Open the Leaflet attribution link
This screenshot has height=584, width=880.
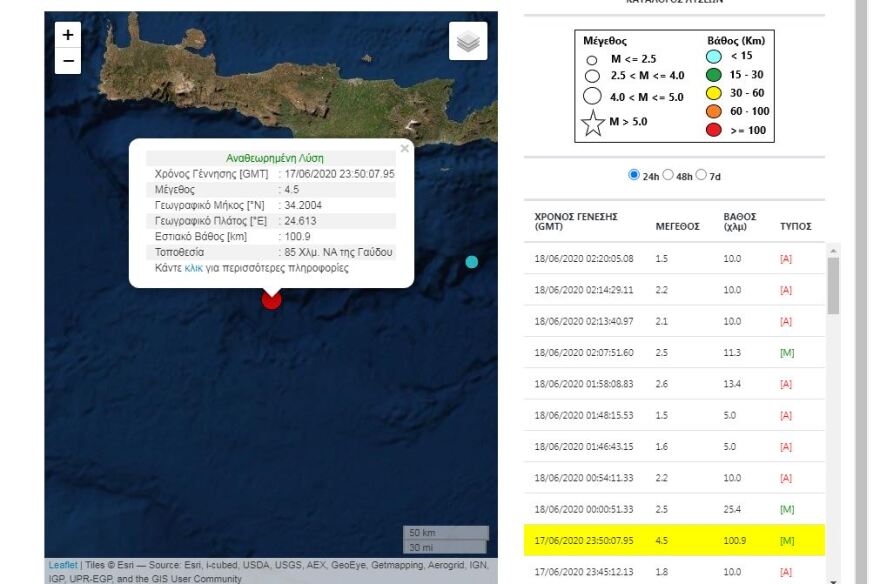(63, 565)
